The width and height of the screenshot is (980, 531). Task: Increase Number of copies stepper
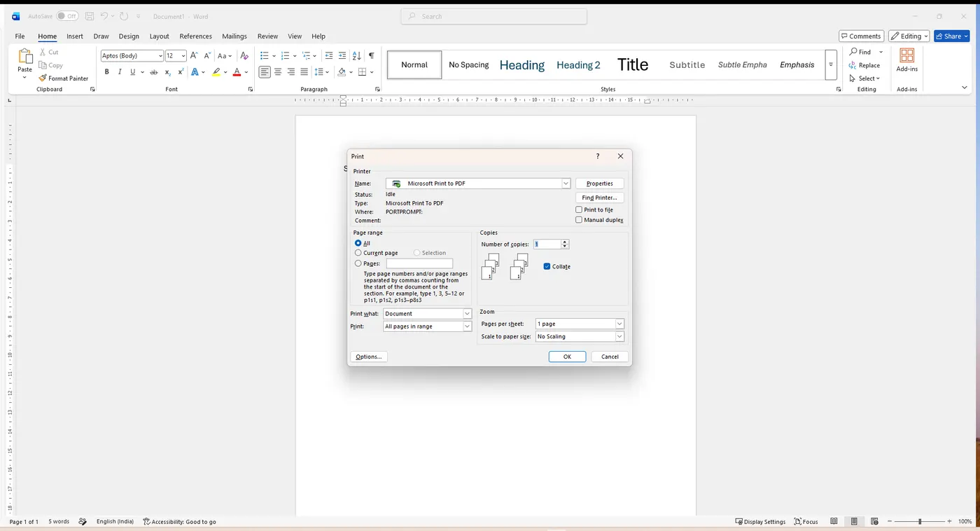(x=565, y=242)
